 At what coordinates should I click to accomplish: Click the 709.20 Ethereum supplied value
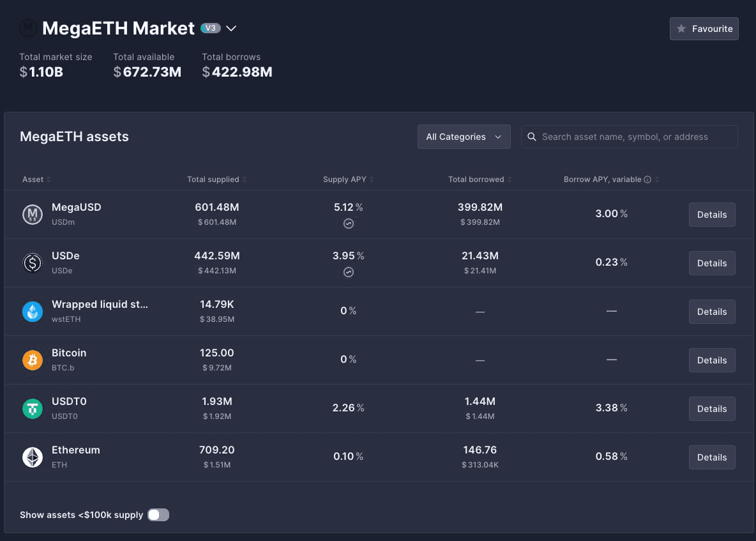click(x=217, y=450)
